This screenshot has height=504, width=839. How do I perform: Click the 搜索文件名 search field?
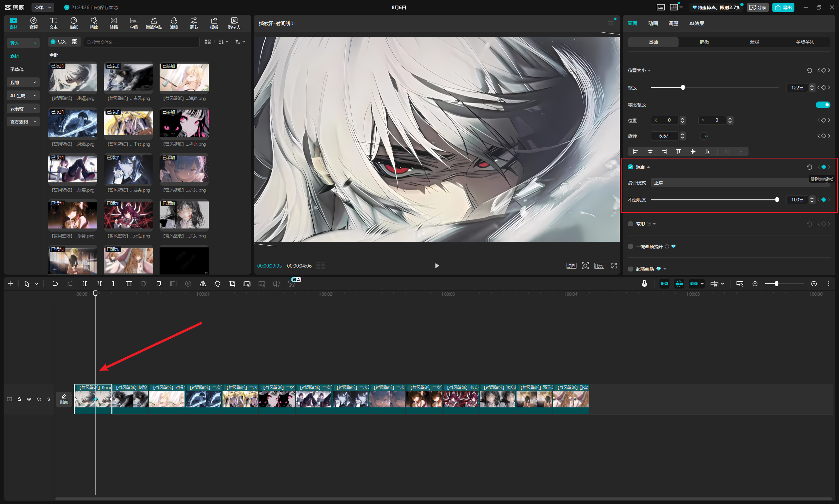pyautogui.click(x=142, y=42)
